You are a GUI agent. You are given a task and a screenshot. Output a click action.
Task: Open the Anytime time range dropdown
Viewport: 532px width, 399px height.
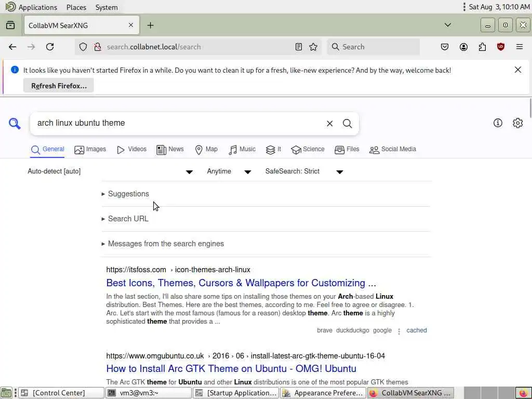[229, 171]
